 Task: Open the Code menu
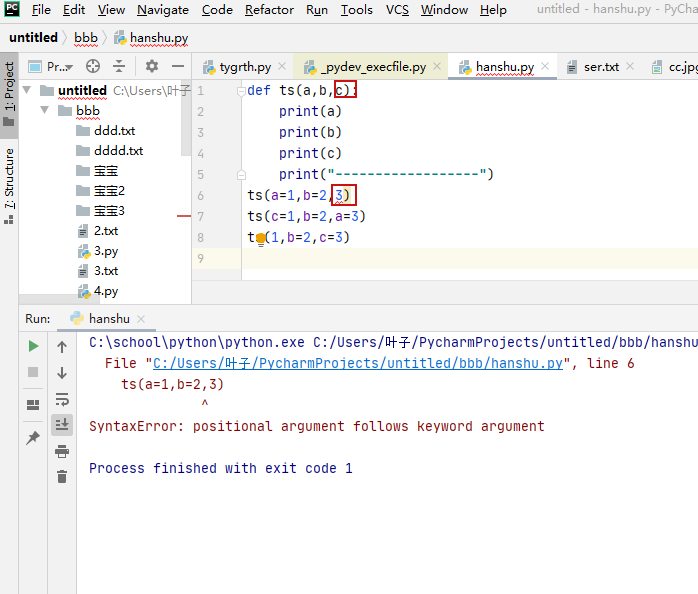217,10
